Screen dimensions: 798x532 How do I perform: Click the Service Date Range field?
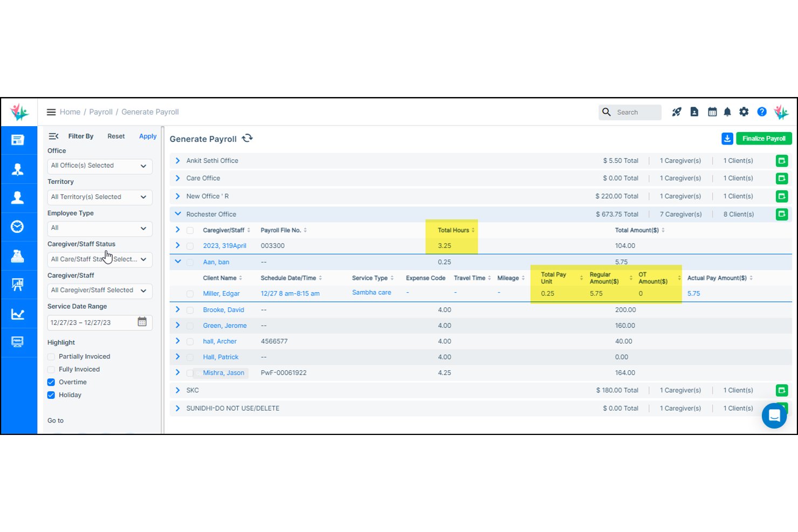pyautogui.click(x=100, y=322)
